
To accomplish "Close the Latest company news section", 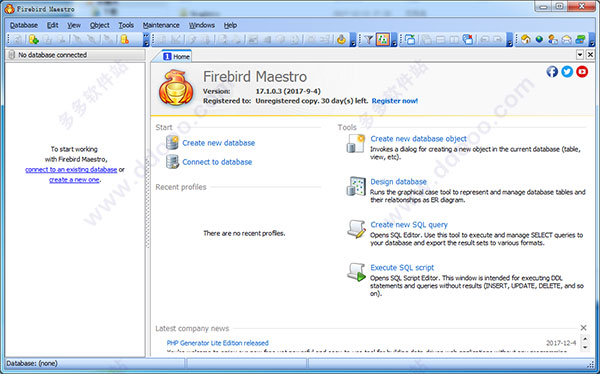I will click(x=584, y=328).
